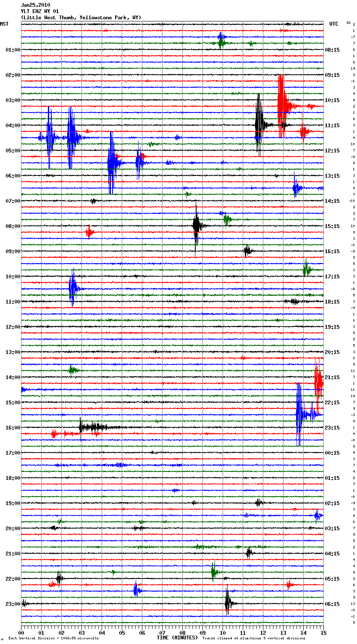Select the 18:00 MST time label
Image resolution: width=357 pixels, height=644 pixels.
tap(13, 478)
